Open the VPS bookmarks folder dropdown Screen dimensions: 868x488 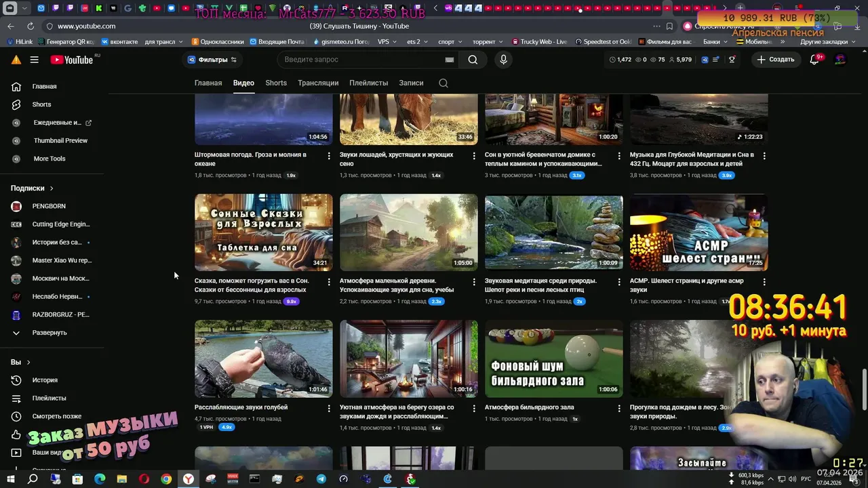coord(387,41)
